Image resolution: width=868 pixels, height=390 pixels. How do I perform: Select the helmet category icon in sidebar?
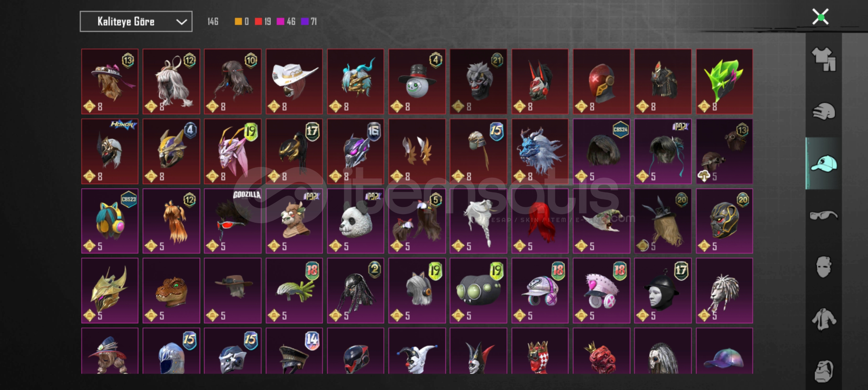[x=824, y=111]
